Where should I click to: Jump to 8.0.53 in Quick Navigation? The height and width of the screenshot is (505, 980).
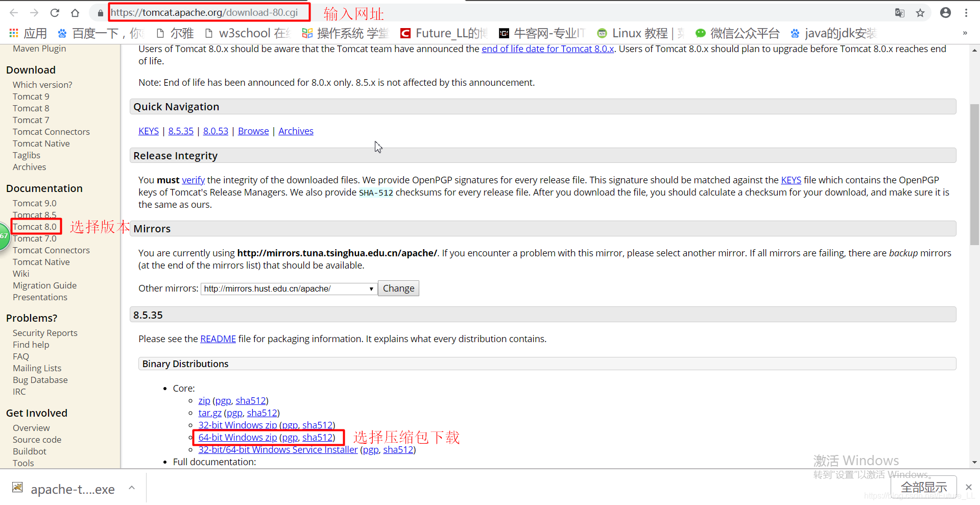tap(216, 131)
